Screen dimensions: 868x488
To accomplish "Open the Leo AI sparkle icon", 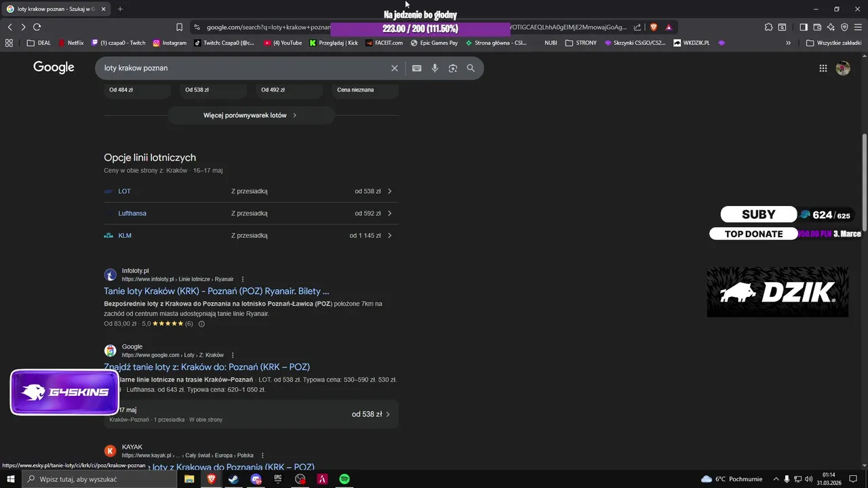I will [831, 27].
